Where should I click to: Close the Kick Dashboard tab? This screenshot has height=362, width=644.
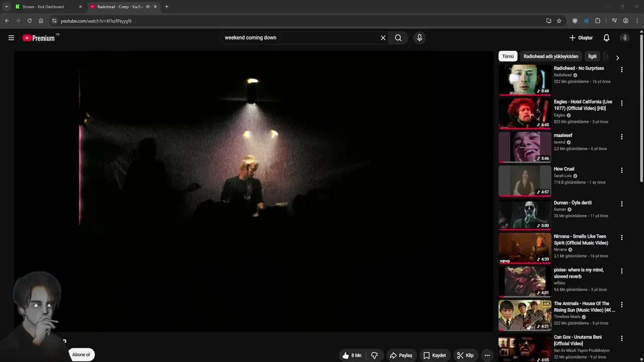point(80,7)
